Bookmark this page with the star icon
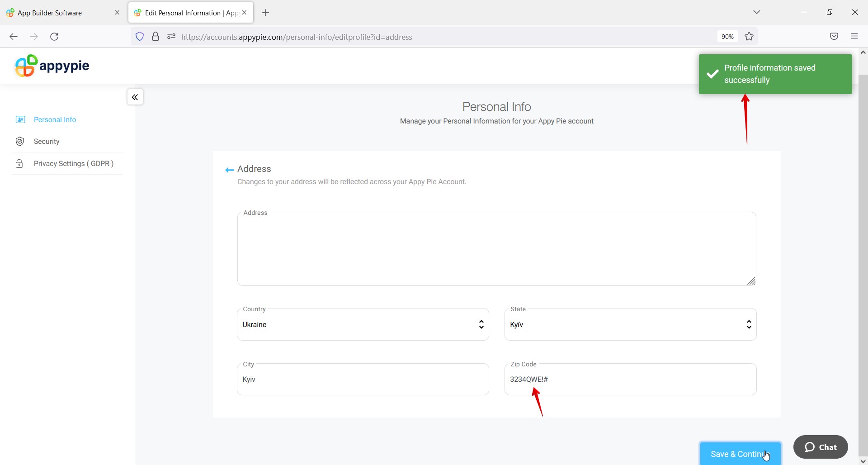The width and height of the screenshot is (868, 465). click(x=749, y=37)
